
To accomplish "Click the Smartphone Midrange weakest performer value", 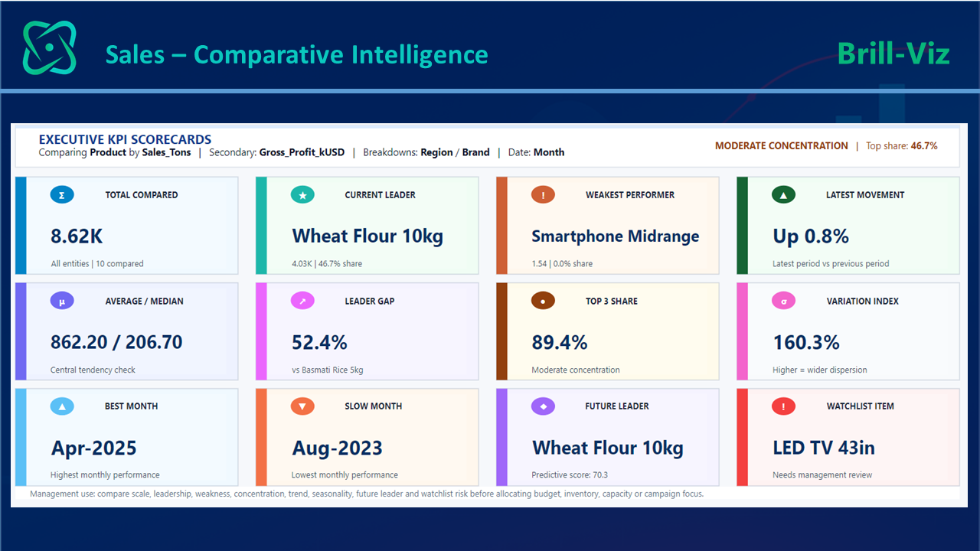I will point(616,236).
